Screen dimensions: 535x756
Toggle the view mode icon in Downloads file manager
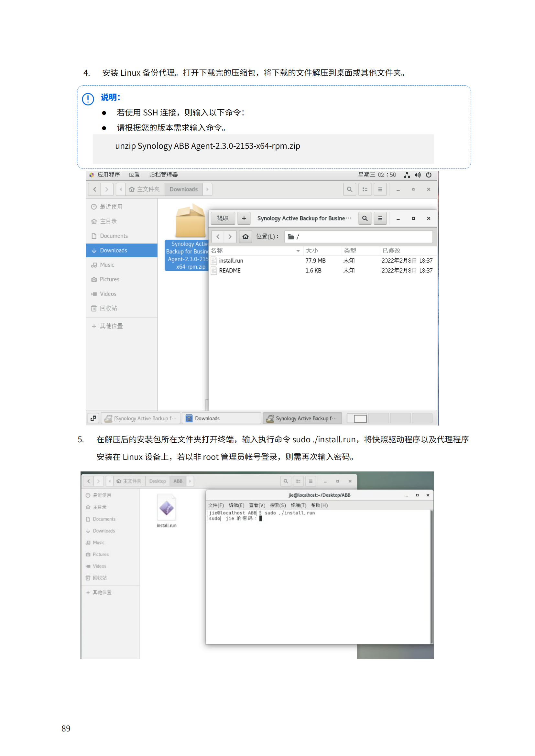tap(365, 189)
